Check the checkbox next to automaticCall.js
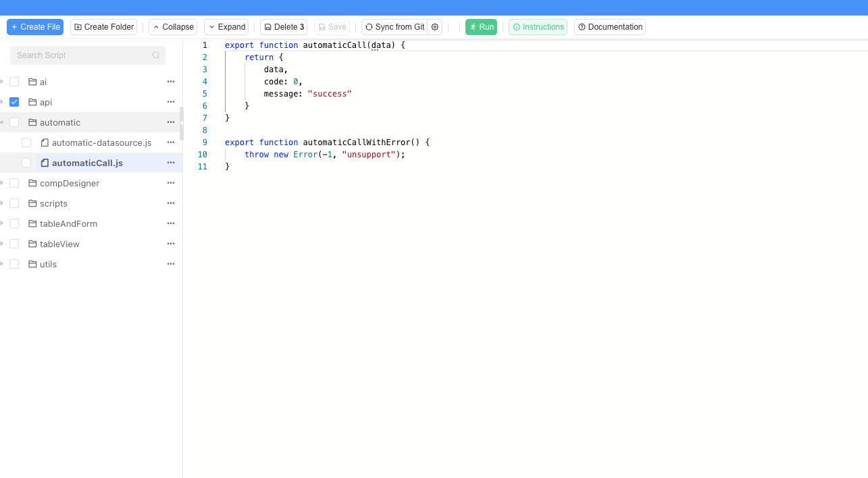Viewport: 868px width, 478px height. (x=26, y=163)
